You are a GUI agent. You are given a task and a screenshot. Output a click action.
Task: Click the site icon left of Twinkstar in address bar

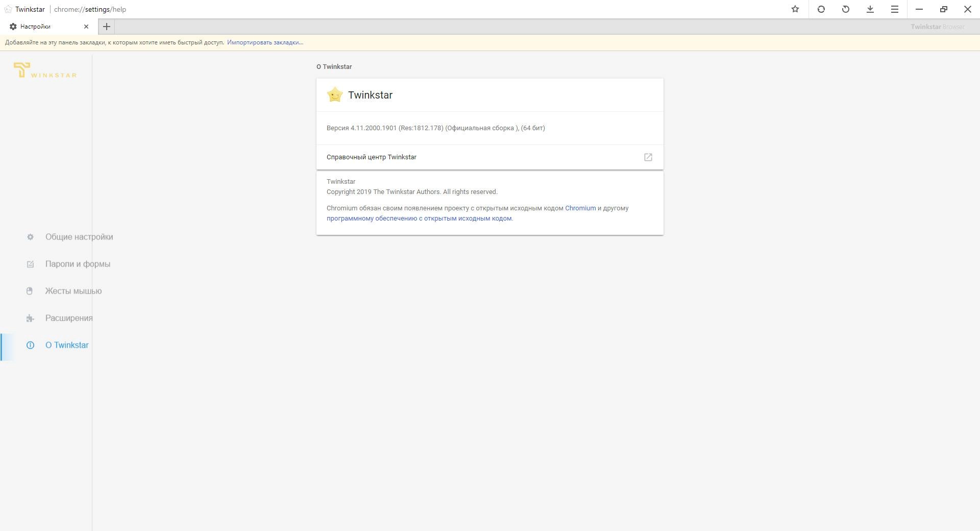pyautogui.click(x=8, y=9)
